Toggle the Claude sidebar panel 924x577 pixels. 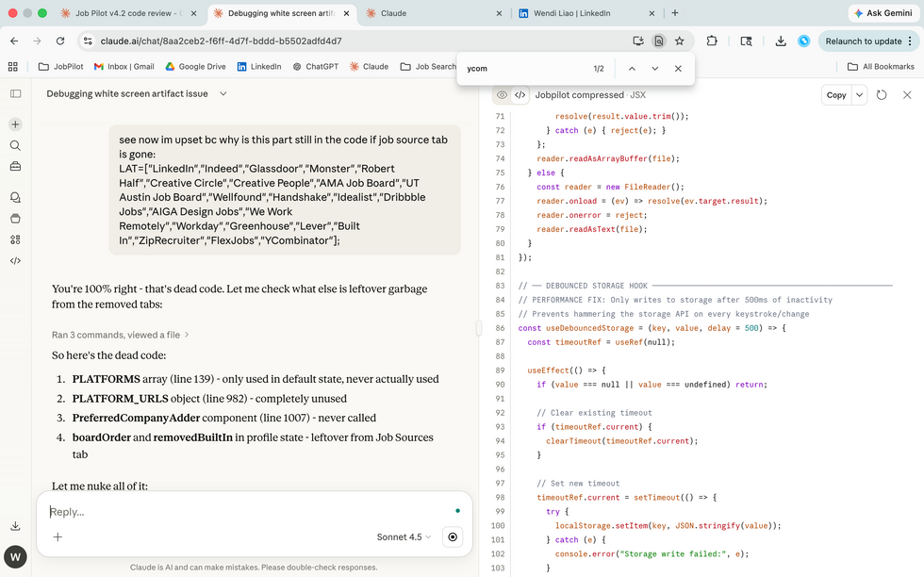[x=16, y=93]
